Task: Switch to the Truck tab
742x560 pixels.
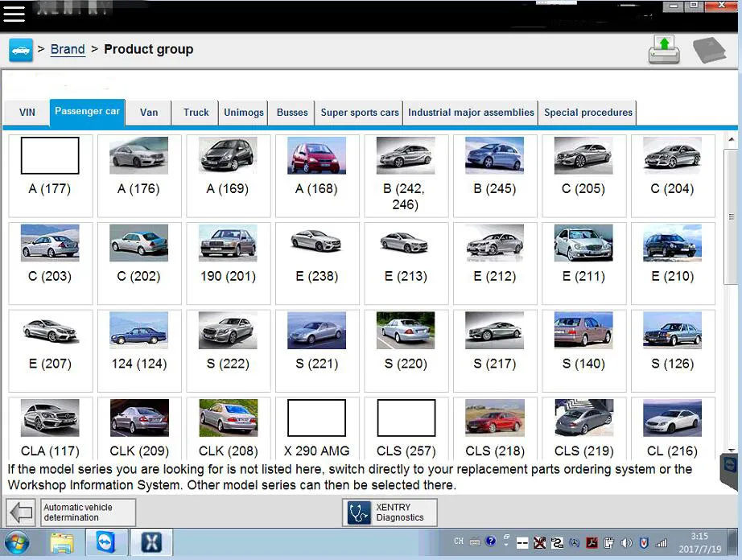Action: click(x=196, y=113)
